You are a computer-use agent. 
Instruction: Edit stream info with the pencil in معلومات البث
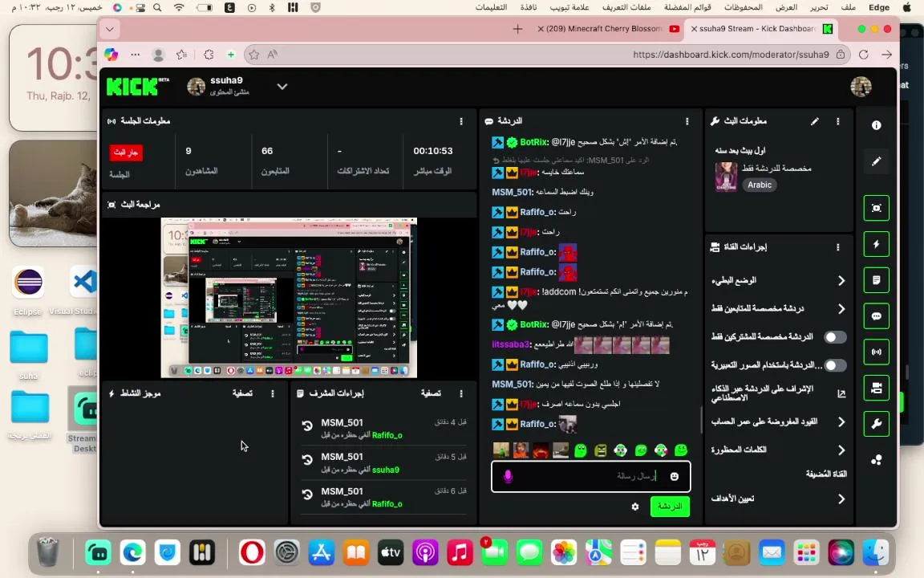point(814,121)
